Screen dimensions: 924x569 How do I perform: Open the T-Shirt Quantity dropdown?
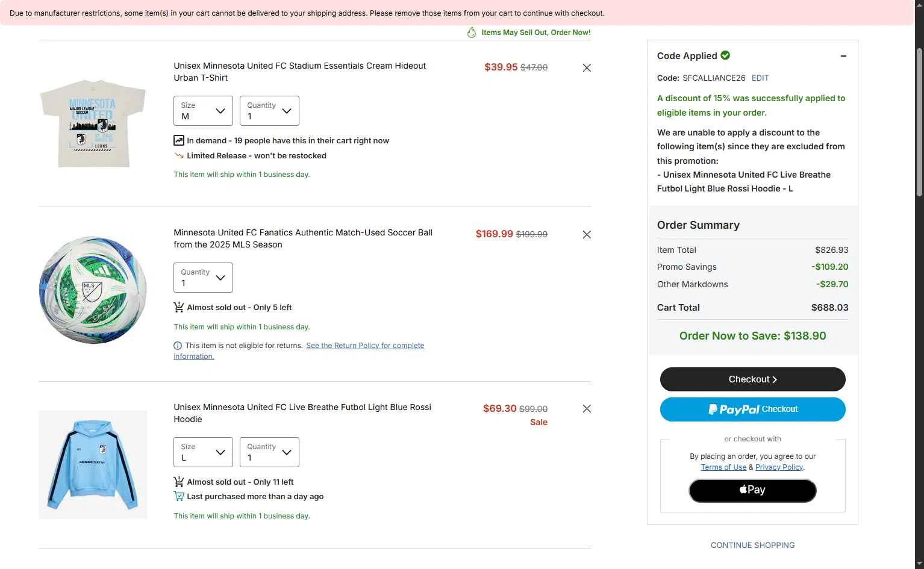269,111
